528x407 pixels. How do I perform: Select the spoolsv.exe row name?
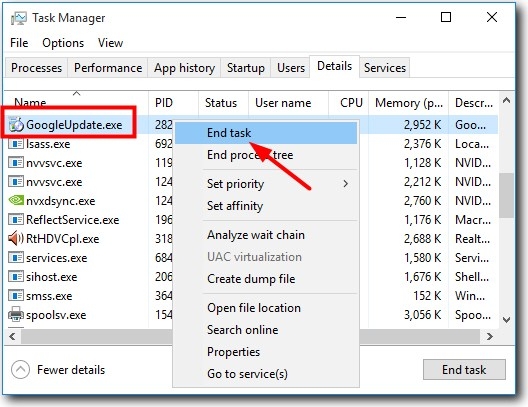click(x=56, y=315)
